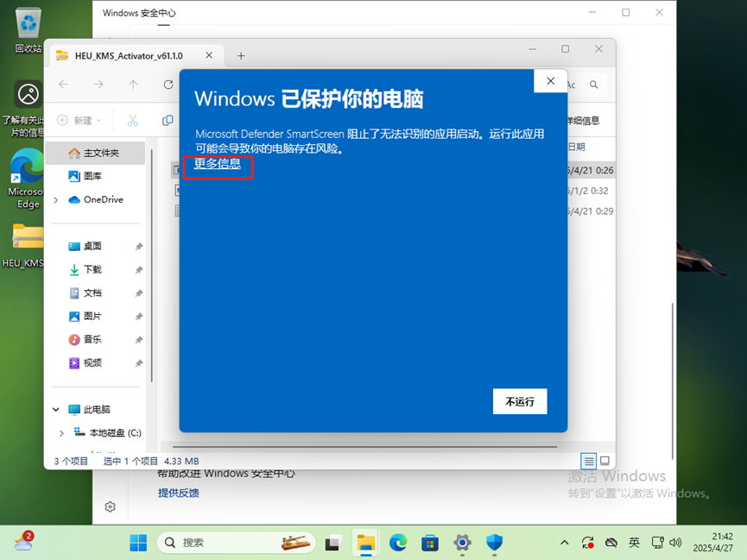Open the 新建 dropdown menu
The image size is (747, 560).
79,121
